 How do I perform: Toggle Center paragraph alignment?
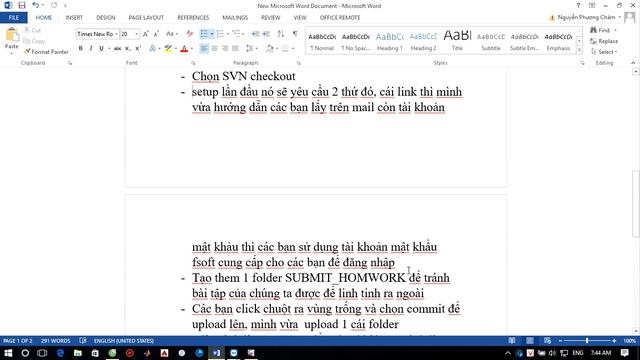214,49
